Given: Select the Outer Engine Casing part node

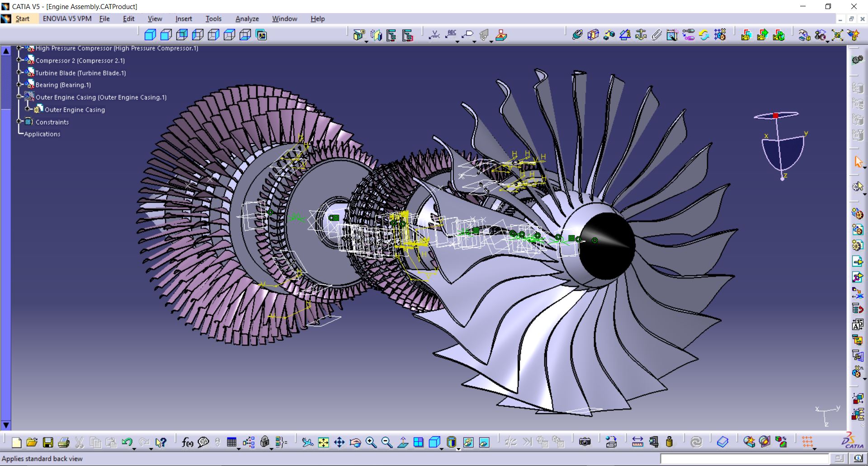Looking at the screenshot, I should pyautogui.click(x=75, y=110).
